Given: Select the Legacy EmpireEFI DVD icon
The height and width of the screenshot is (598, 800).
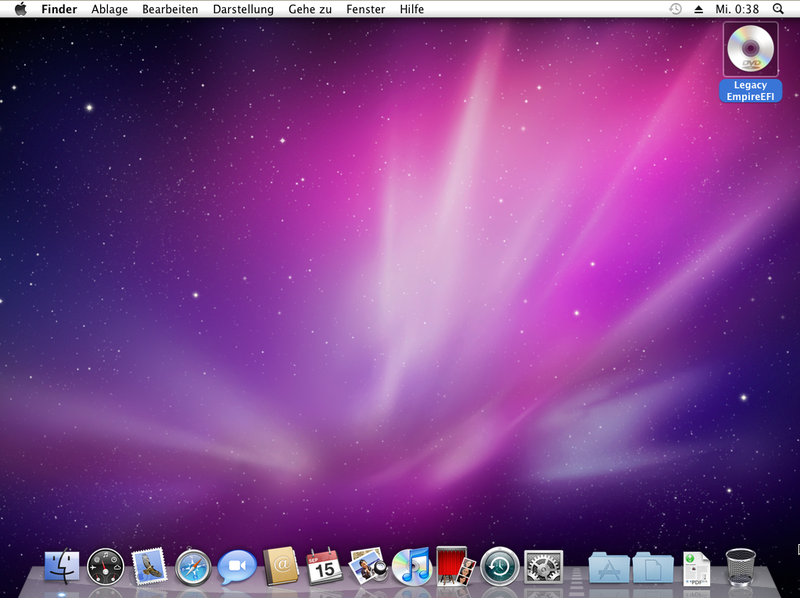Looking at the screenshot, I should (x=751, y=48).
